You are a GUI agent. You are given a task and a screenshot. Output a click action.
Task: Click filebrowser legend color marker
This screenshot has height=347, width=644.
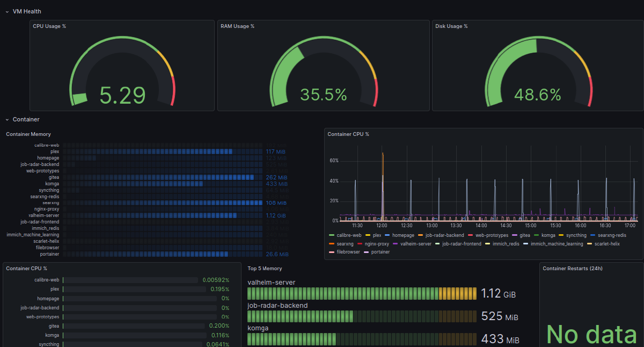[x=332, y=252]
